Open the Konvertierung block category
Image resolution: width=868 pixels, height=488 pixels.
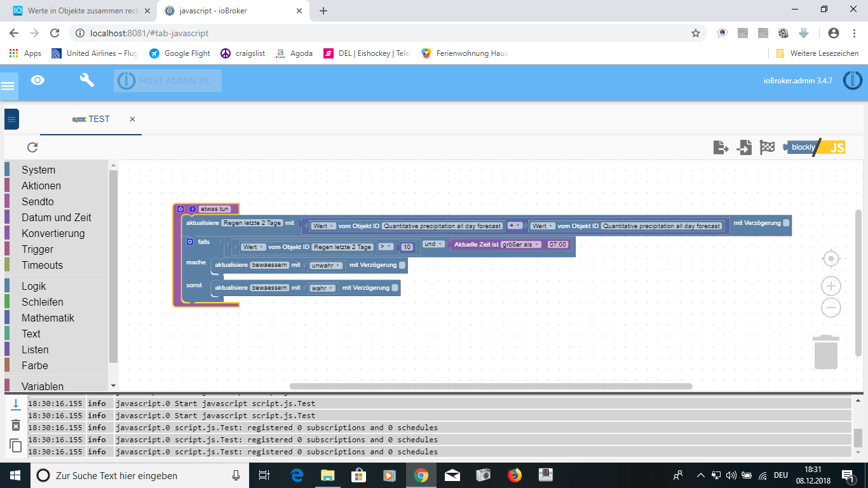53,233
